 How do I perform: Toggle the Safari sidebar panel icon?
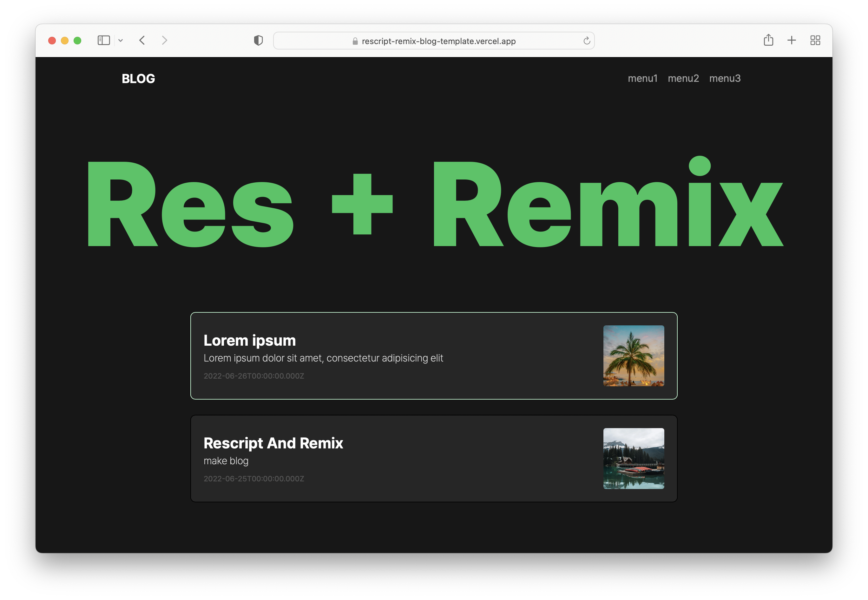(103, 40)
